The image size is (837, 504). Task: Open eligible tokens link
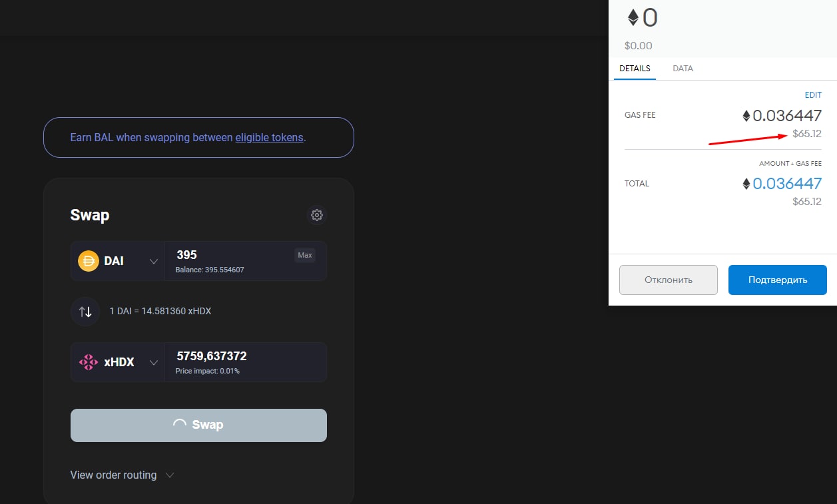[270, 138]
